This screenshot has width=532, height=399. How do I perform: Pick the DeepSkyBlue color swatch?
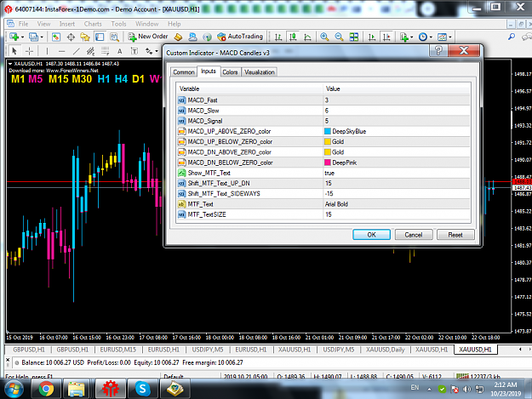328,131
